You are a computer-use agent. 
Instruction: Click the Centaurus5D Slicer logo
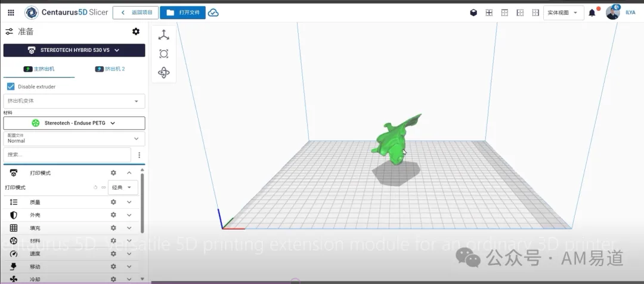(x=66, y=13)
